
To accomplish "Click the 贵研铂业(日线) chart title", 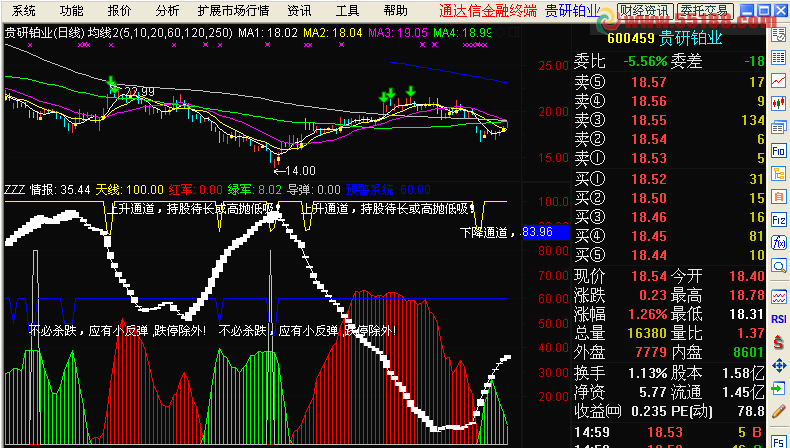I will pos(44,33).
